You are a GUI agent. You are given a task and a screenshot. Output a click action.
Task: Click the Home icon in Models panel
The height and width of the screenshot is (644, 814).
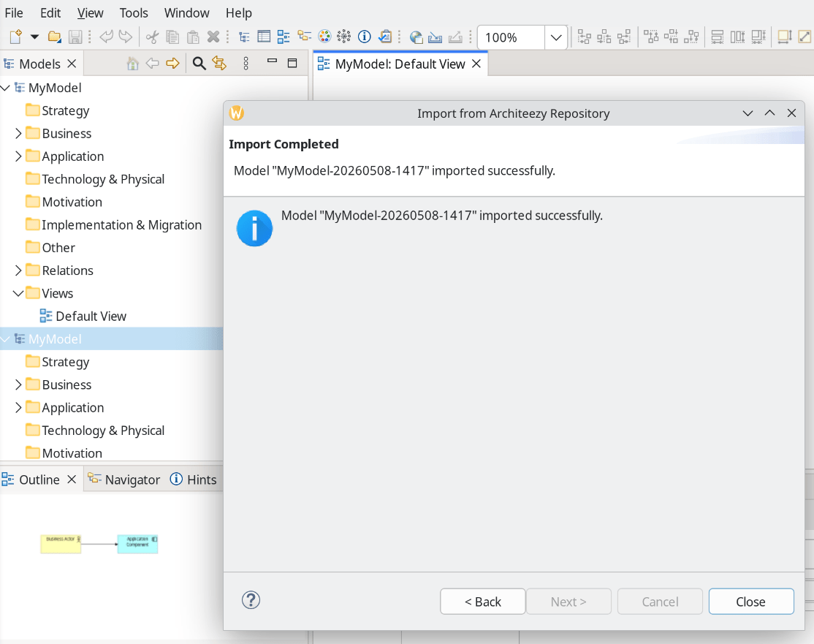tap(133, 64)
